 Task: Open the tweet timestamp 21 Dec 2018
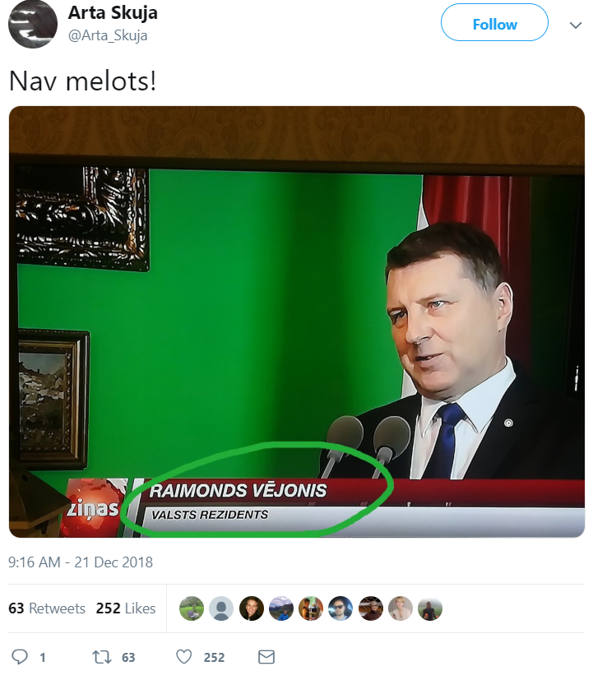point(81,562)
